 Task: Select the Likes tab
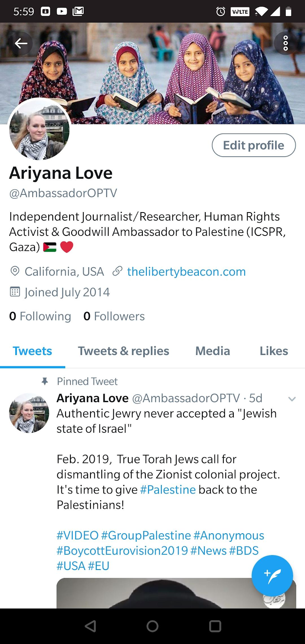point(274,351)
